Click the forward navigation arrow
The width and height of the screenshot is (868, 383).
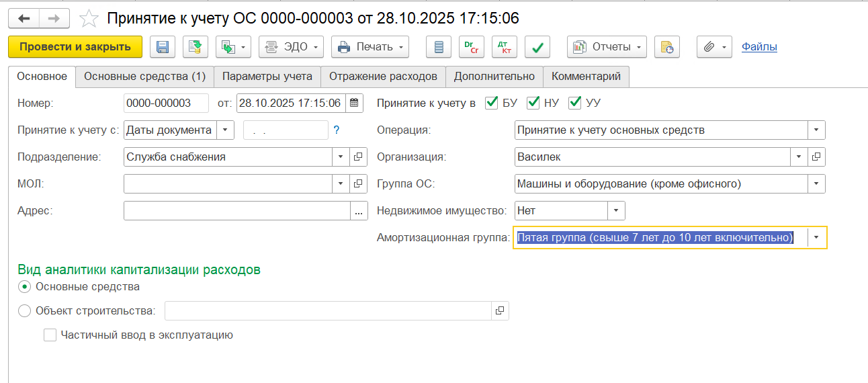(54, 18)
